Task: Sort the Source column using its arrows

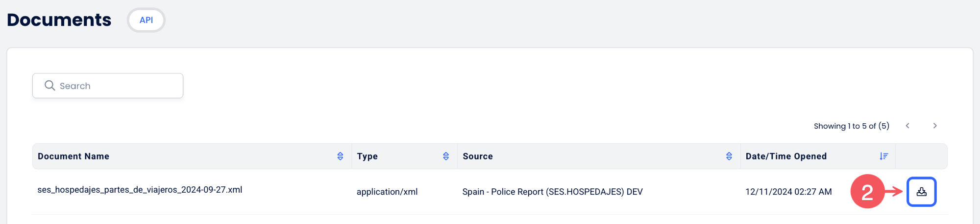Action: pyautogui.click(x=729, y=156)
